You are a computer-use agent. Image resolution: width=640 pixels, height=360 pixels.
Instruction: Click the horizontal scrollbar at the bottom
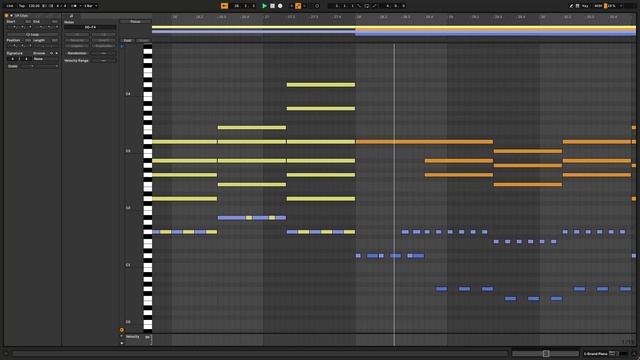(260, 353)
